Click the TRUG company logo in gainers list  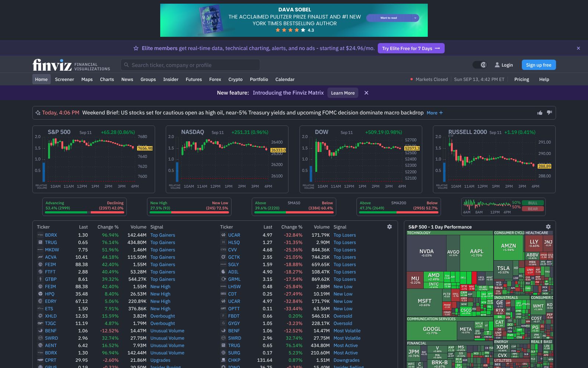click(x=40, y=242)
